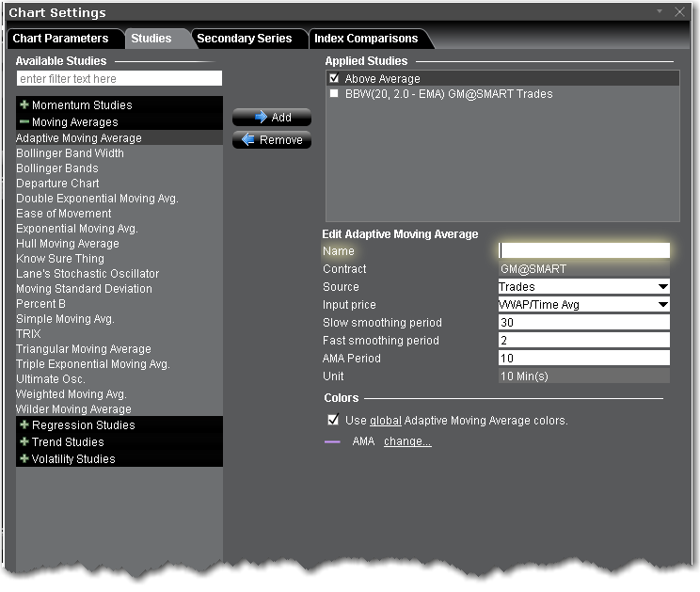Collapse the Moving Averages group
This screenshot has height=592, width=700.
click(24, 122)
